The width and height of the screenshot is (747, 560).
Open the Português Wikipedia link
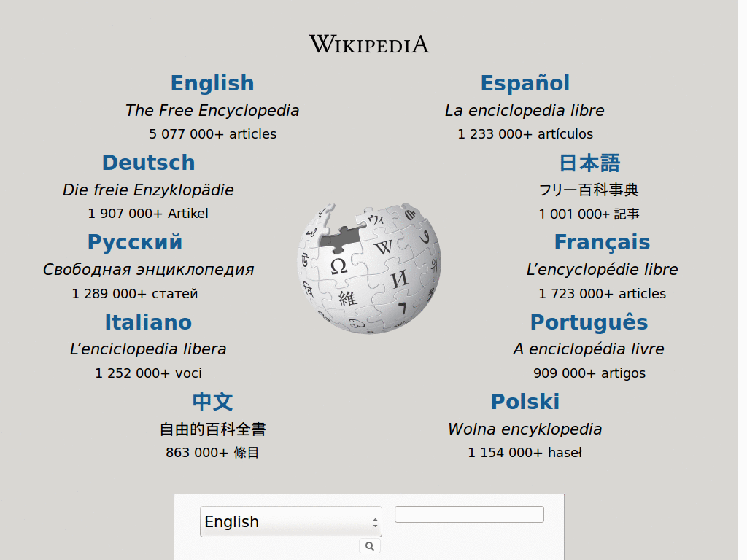click(589, 322)
